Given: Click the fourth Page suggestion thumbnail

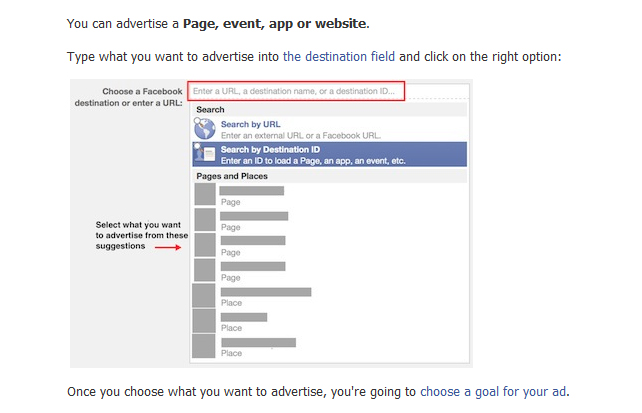Looking at the screenshot, I should coord(205,270).
